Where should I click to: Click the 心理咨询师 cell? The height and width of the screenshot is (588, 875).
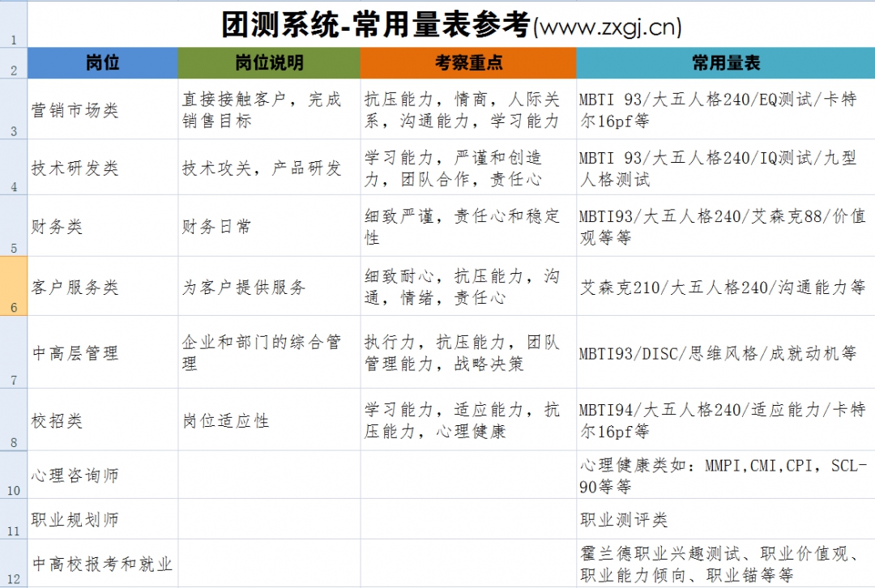[x=103, y=475]
